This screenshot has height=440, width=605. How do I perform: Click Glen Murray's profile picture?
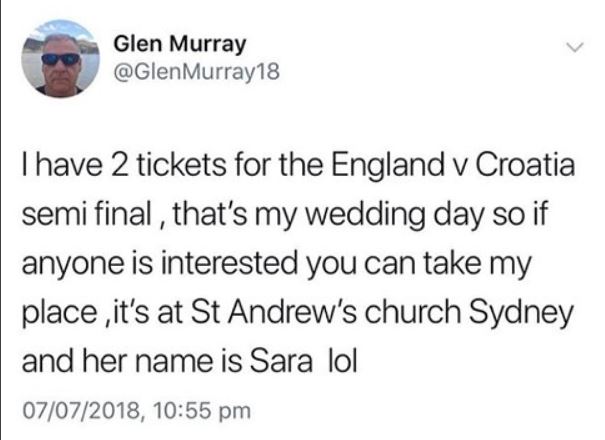(x=62, y=60)
